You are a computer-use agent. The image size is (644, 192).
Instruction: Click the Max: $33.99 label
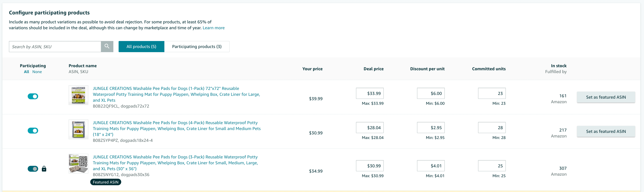coord(373,103)
